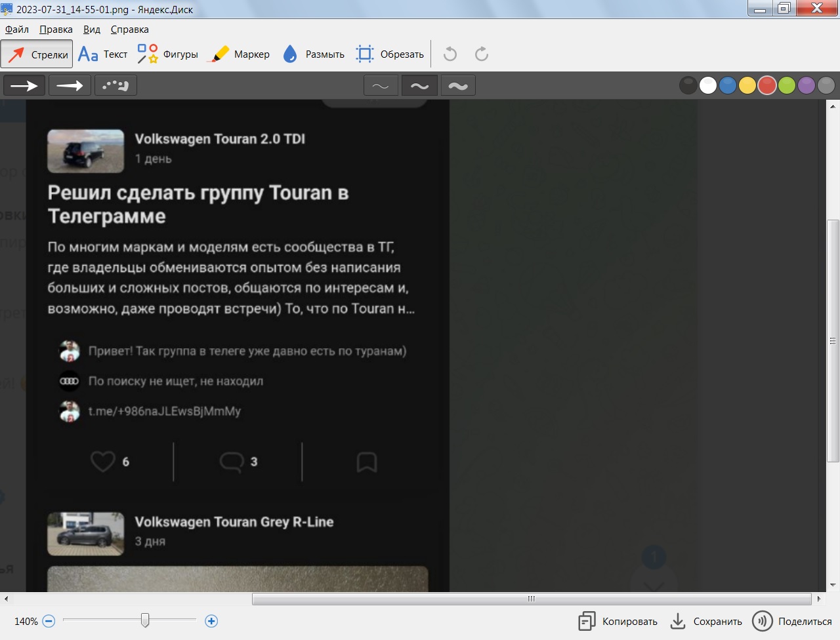Set thick line thickness

point(458,85)
